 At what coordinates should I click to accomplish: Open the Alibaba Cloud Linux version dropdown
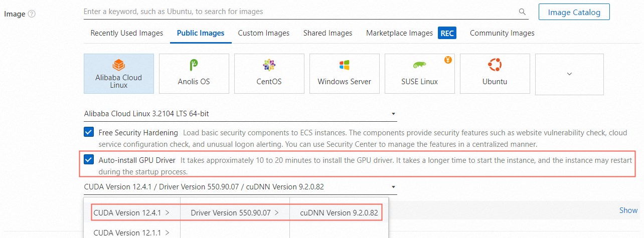click(240, 114)
